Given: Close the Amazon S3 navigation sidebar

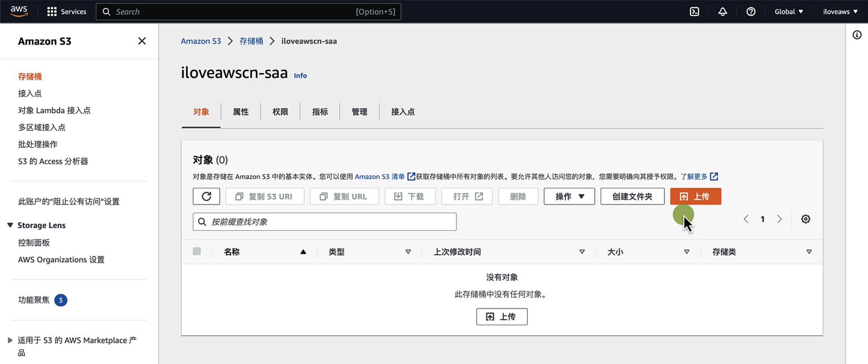Looking at the screenshot, I should tap(142, 41).
